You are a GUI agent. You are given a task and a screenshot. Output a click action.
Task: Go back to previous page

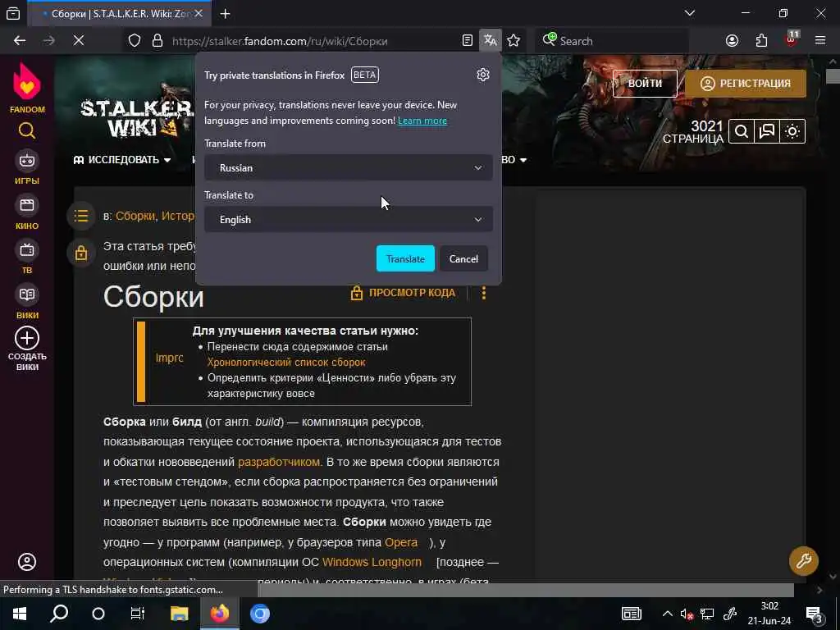pyautogui.click(x=20, y=41)
